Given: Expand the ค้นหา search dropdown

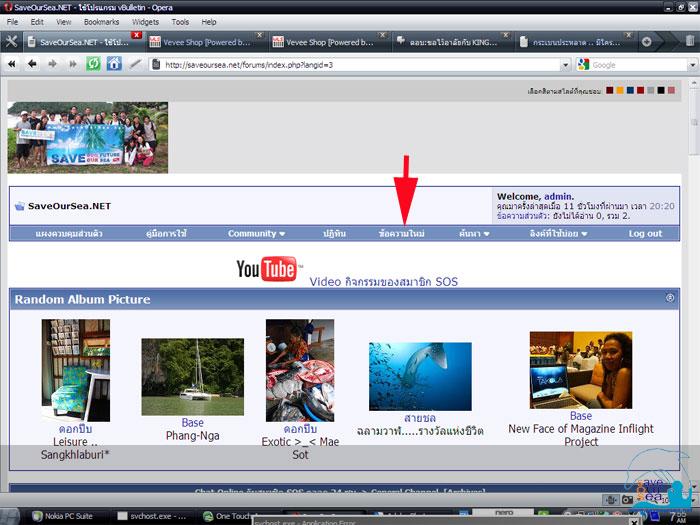Looking at the screenshot, I should click(x=474, y=233).
